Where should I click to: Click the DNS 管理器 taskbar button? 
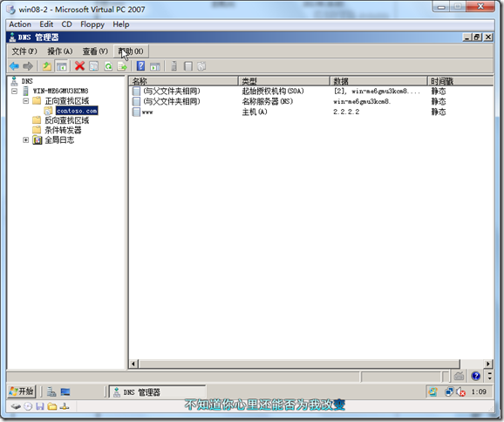158,392
